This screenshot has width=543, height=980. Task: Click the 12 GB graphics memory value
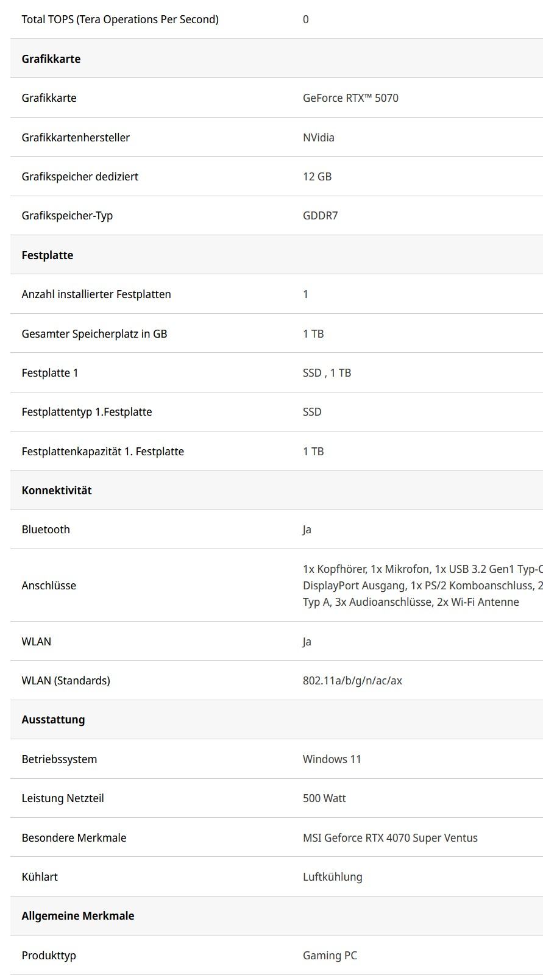pos(317,177)
